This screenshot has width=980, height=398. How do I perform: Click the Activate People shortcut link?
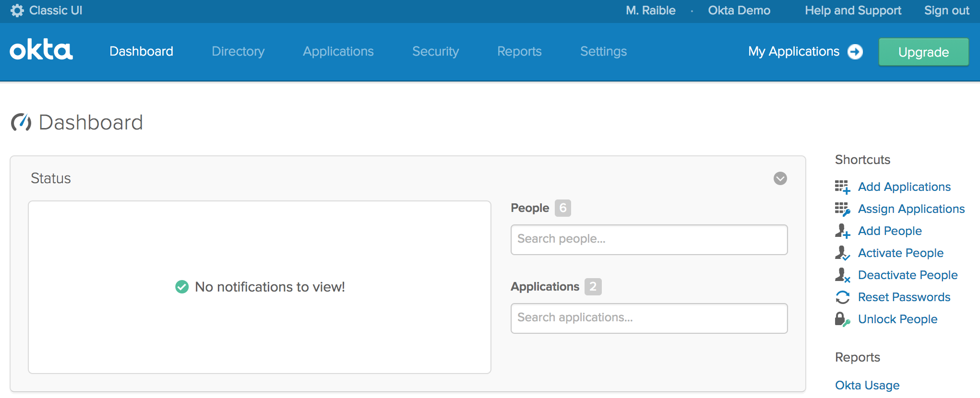coord(901,253)
